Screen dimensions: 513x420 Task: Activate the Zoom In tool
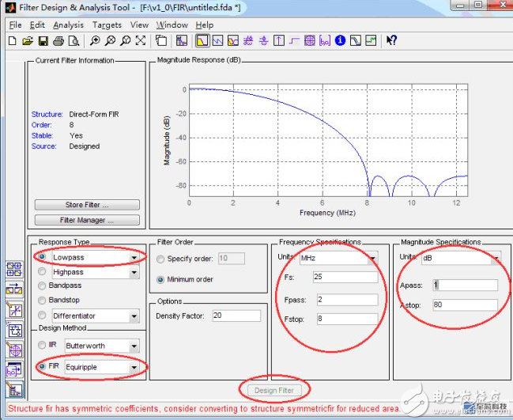click(x=95, y=41)
